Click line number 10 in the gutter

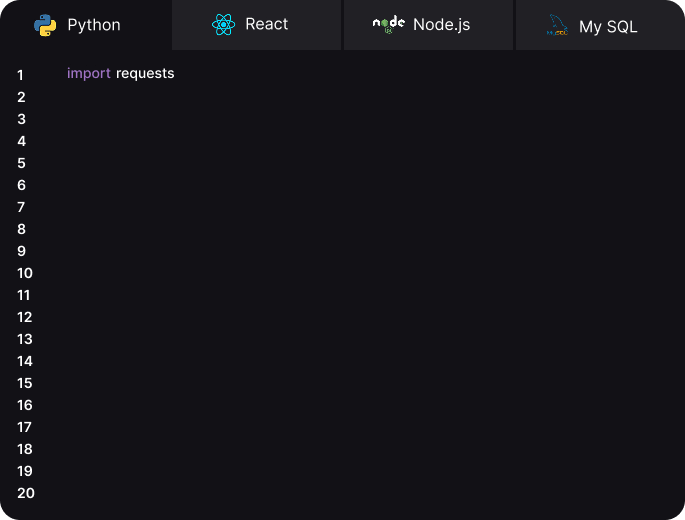coord(25,273)
